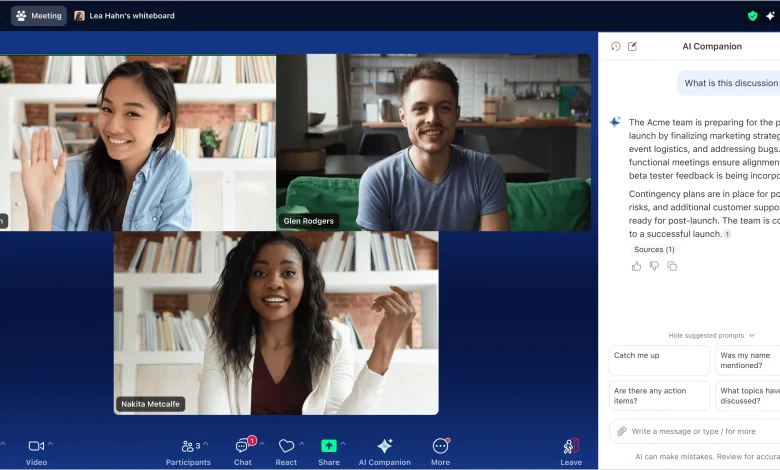780x470 pixels.
Task: Like the AI response with thumbs up
Action: point(636,266)
